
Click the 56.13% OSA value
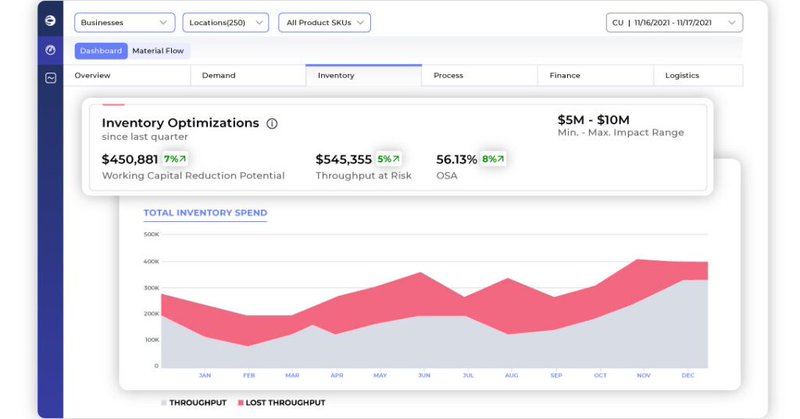pos(456,159)
